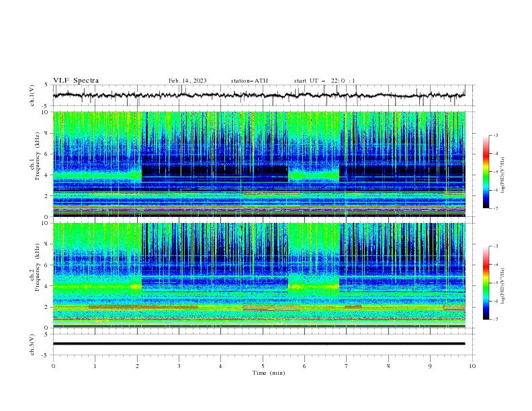The image size is (532, 411).
Task: Click the "5" tick label on Time axis
Action: pos(263,366)
